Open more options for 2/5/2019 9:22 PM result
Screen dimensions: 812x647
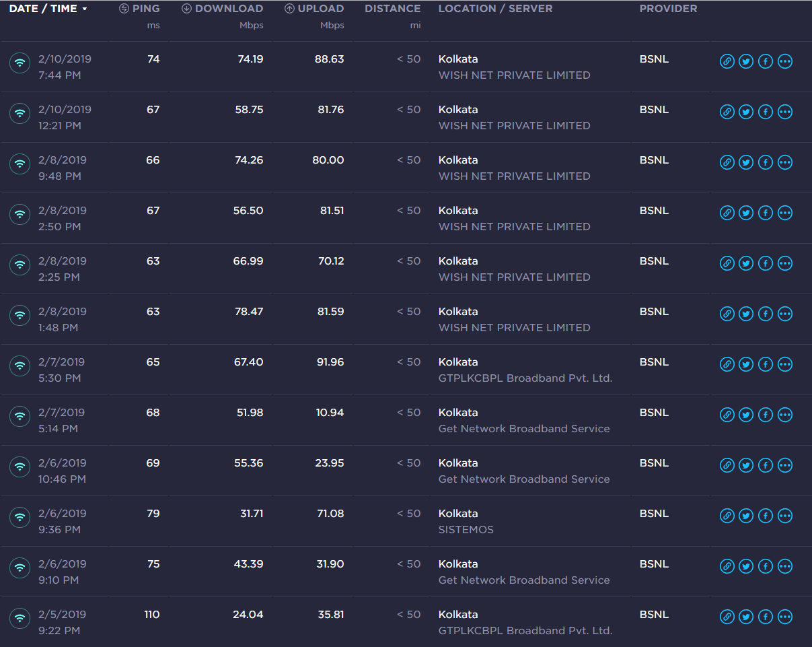tap(785, 617)
